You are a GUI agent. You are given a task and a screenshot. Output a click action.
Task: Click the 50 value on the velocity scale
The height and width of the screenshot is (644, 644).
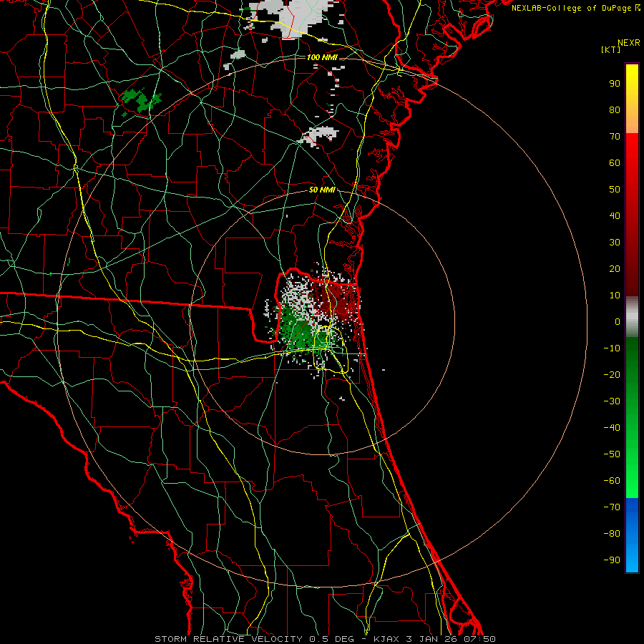(615, 190)
